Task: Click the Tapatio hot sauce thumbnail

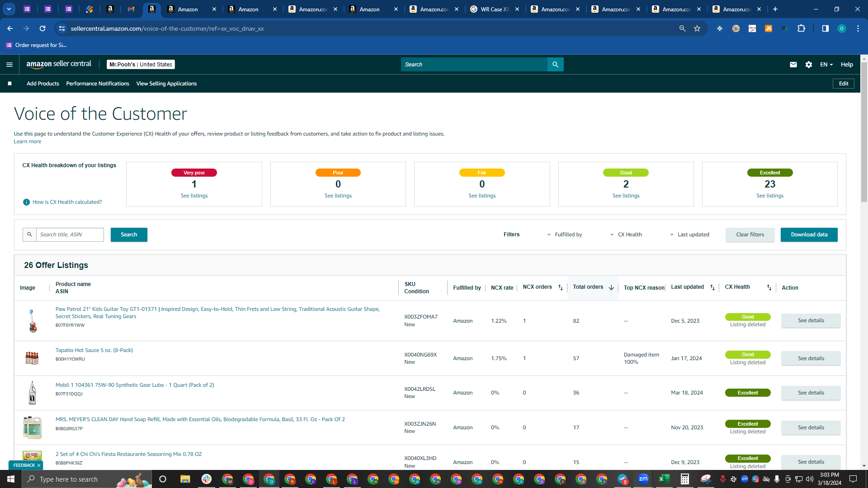Action: pos(32,358)
